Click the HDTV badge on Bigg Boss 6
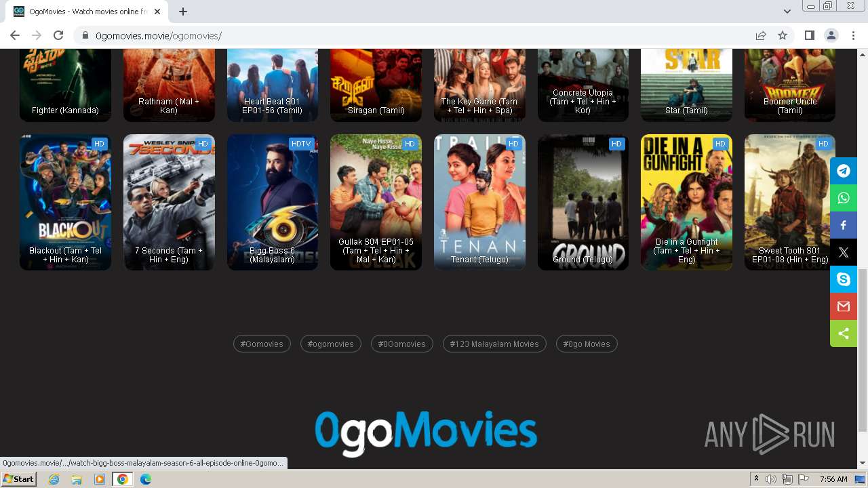The image size is (868, 488). point(301,144)
